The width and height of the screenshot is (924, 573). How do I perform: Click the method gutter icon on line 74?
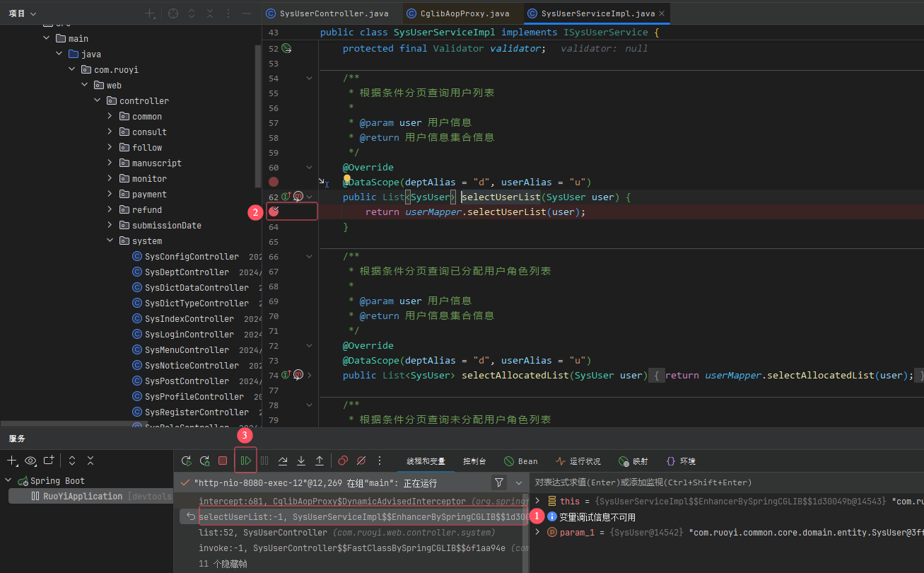298,375
